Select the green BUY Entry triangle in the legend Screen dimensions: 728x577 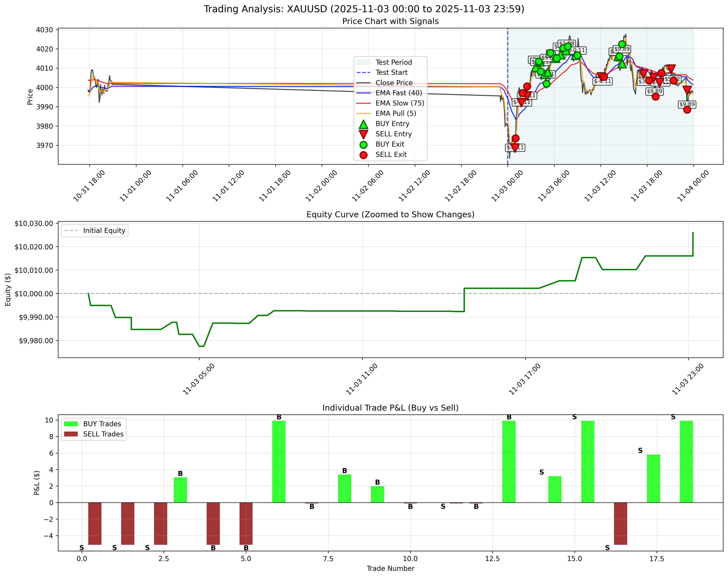point(363,125)
